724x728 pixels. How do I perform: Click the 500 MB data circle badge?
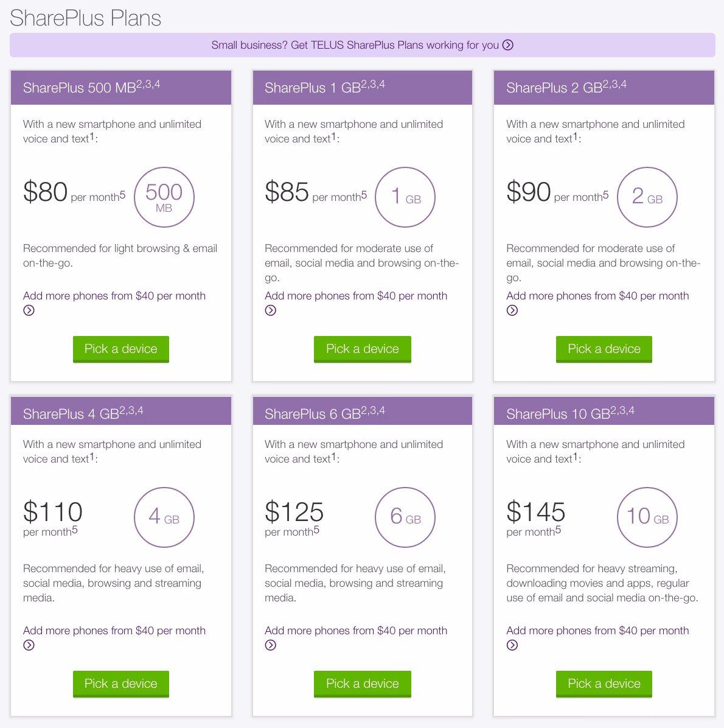click(164, 197)
